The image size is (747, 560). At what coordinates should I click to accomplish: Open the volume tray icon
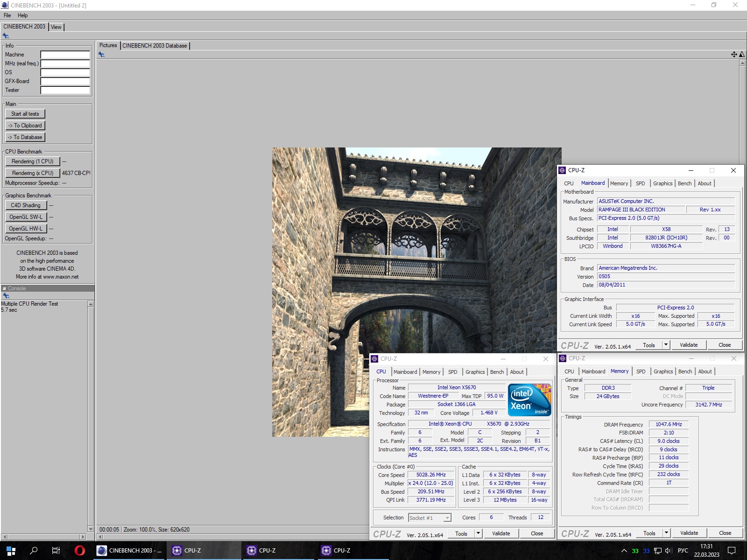tap(669, 551)
